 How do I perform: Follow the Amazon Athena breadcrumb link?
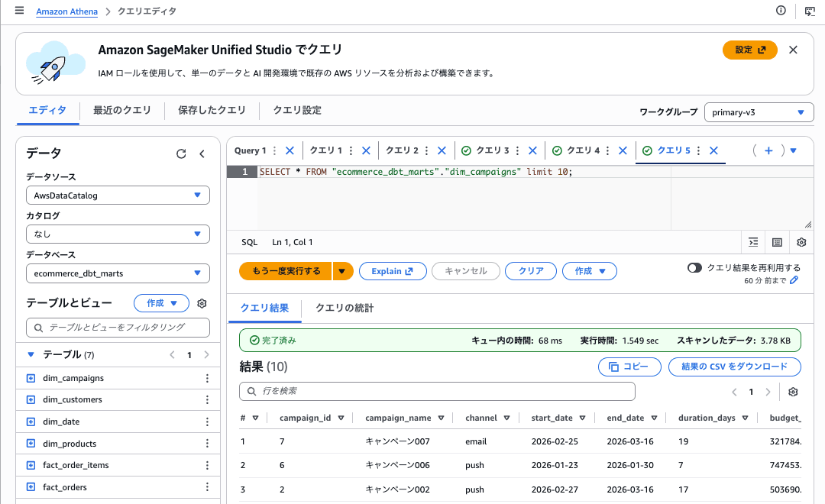coord(66,11)
